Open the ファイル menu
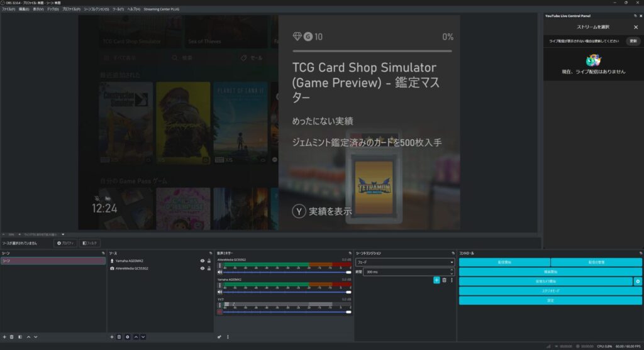The height and width of the screenshot is (350, 644). click(x=8, y=9)
